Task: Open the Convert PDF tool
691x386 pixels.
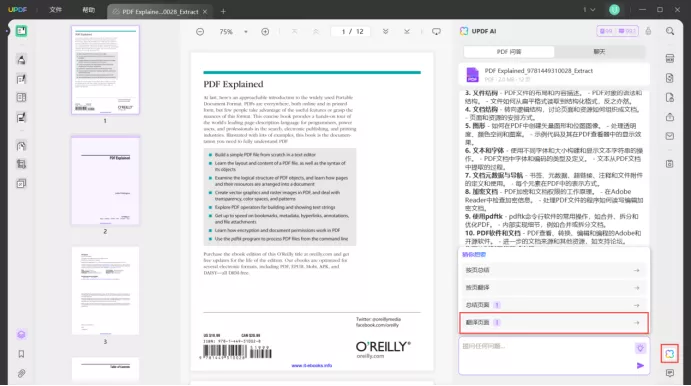Action: pos(669,78)
